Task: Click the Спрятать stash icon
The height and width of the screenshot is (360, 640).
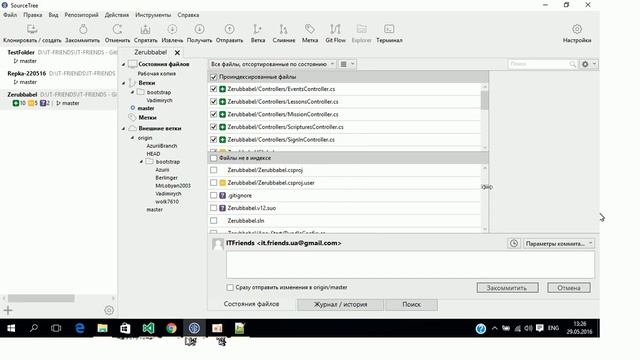Action: click(145, 29)
